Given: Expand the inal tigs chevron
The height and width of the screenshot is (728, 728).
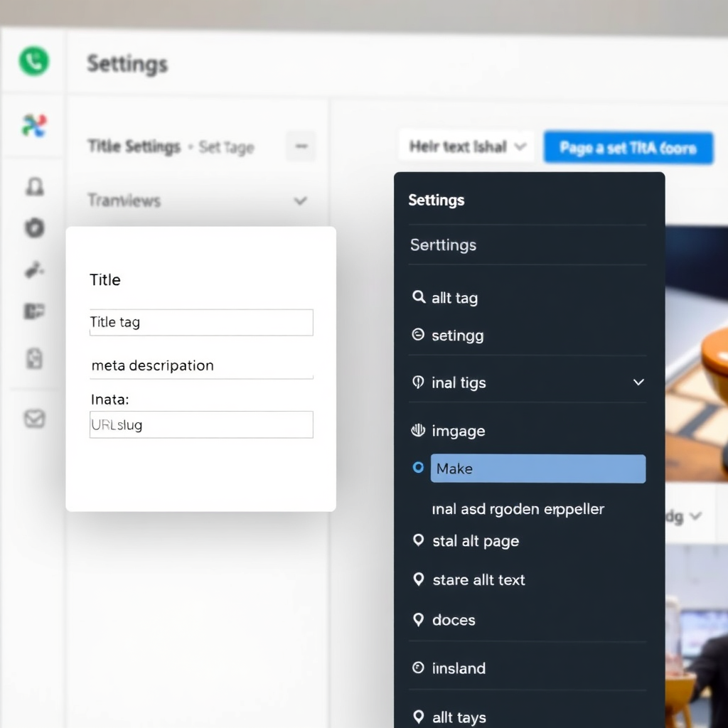Looking at the screenshot, I should tap(638, 382).
